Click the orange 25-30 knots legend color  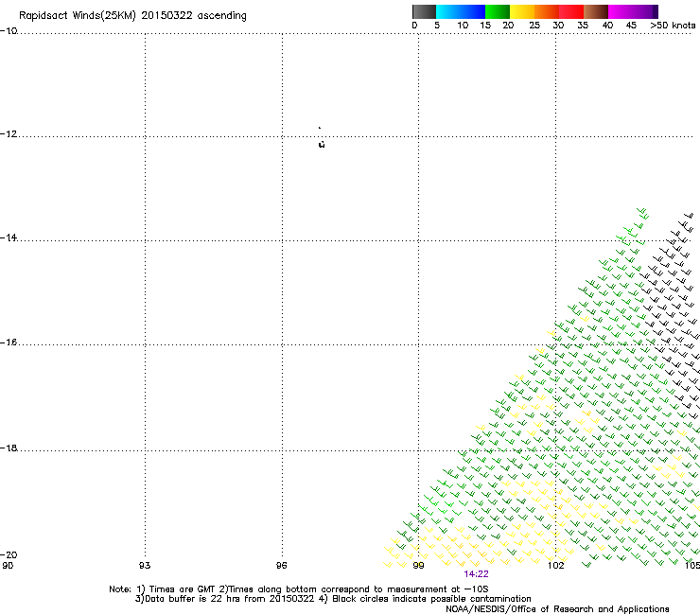point(547,11)
